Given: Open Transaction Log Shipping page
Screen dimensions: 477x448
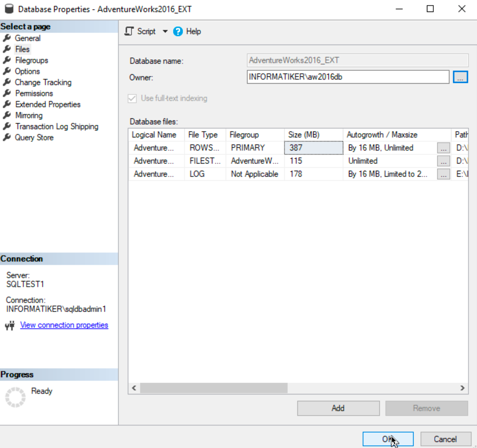Looking at the screenshot, I should pos(57,126).
